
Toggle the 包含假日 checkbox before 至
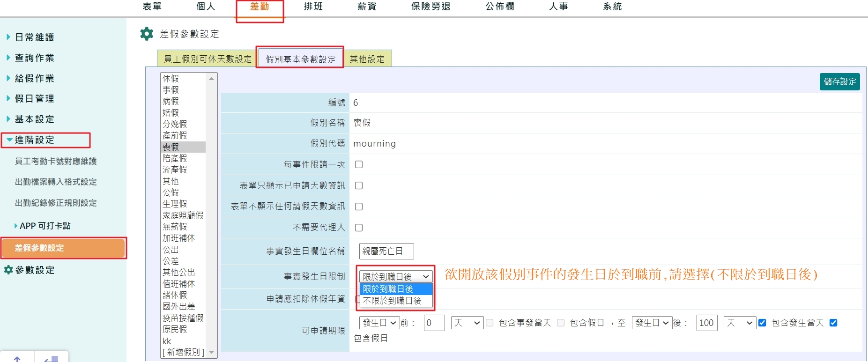tap(561, 323)
